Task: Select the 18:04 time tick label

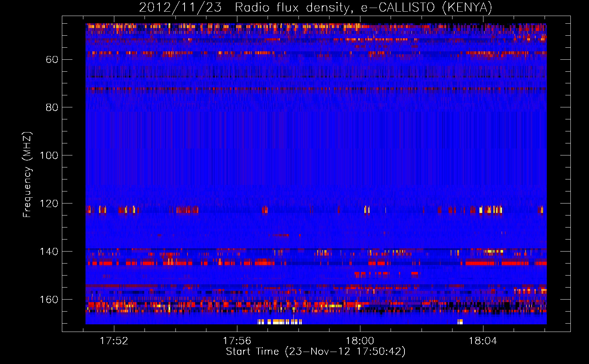Action: pos(483,341)
